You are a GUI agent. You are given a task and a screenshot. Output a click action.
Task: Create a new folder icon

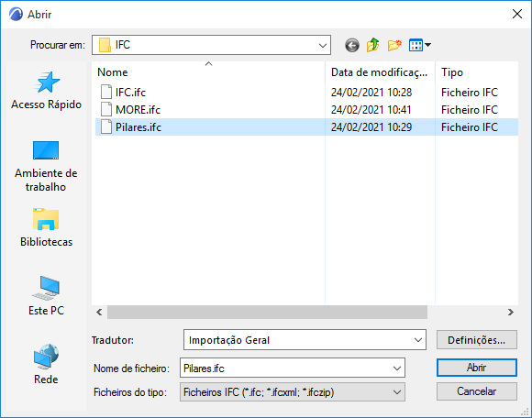point(394,45)
